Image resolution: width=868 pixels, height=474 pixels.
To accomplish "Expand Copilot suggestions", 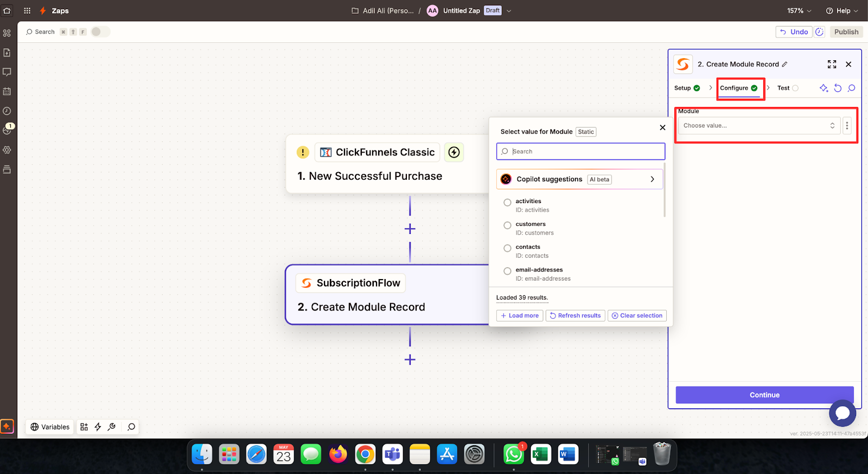I will point(579,179).
